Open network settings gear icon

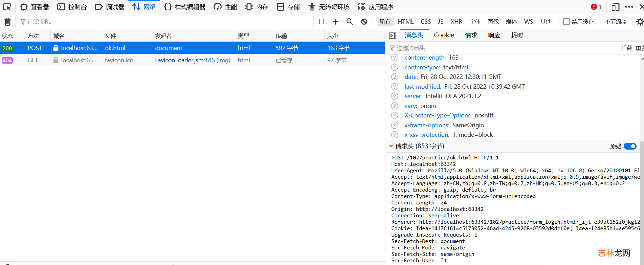(x=639, y=22)
